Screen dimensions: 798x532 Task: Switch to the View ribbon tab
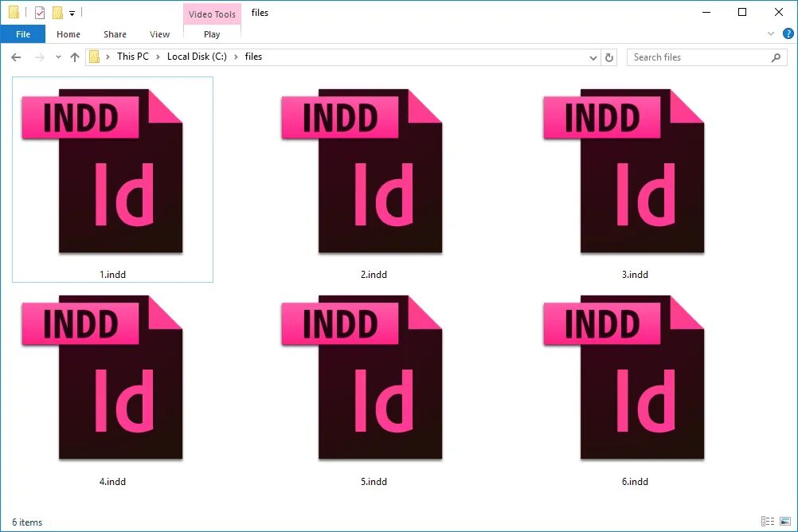click(158, 34)
